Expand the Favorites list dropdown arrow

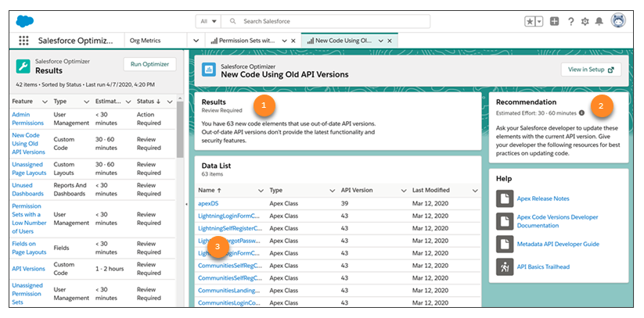coord(540,22)
